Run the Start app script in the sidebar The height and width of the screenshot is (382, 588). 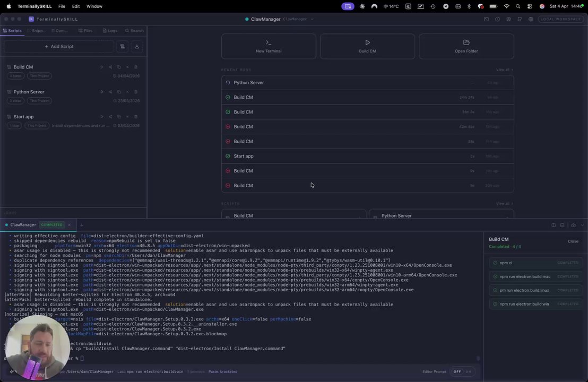(101, 117)
